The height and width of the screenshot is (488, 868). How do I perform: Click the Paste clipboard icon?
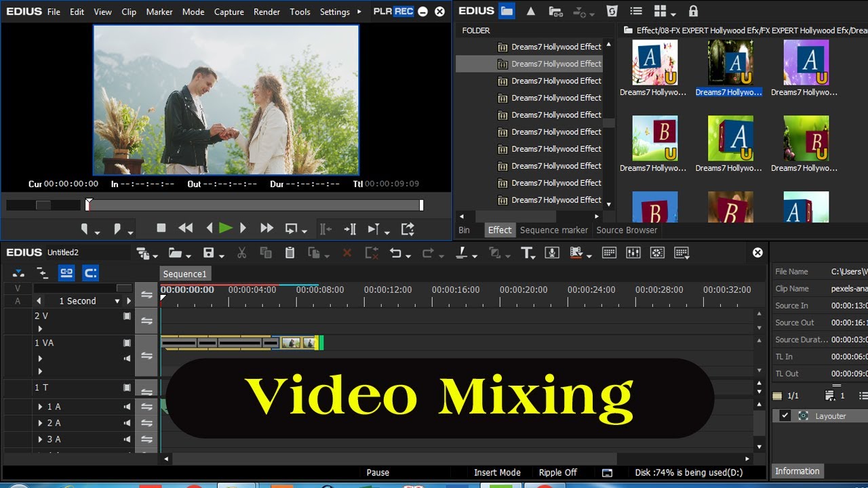290,253
